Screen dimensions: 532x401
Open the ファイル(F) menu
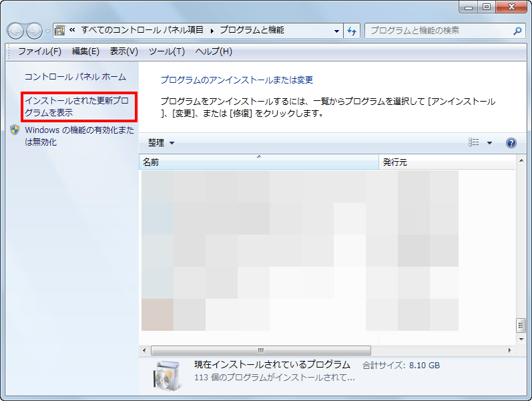[39, 51]
